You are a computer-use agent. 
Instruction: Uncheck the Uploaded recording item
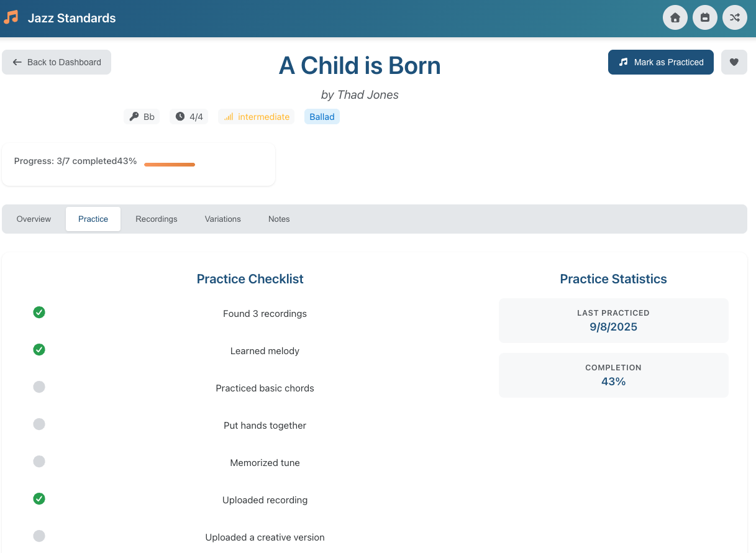click(39, 499)
